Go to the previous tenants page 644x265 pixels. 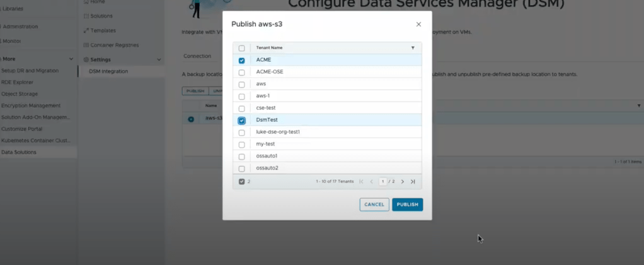[371, 182]
